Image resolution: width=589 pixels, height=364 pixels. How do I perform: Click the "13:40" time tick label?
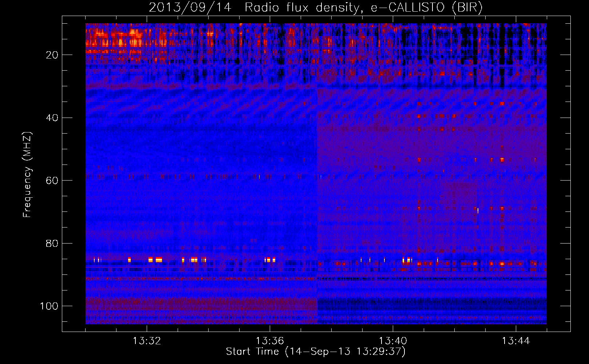393,341
